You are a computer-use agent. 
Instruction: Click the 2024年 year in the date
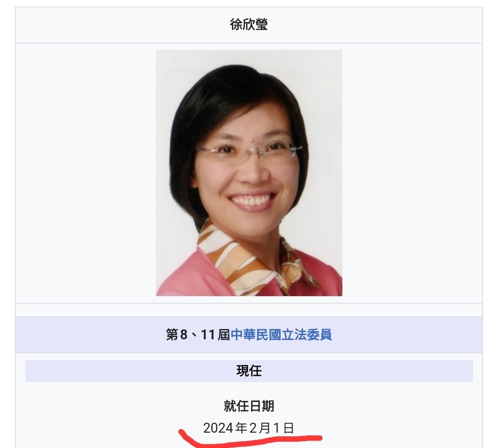click(x=225, y=428)
